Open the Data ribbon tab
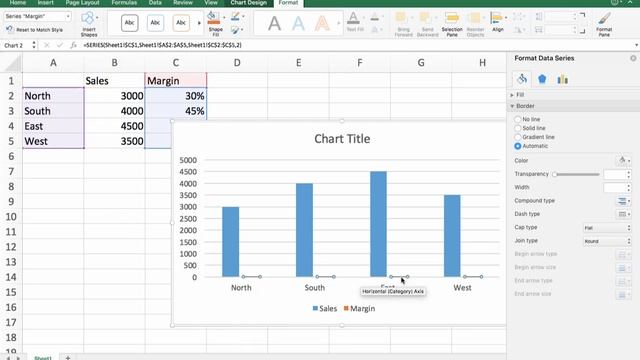 (155, 2)
